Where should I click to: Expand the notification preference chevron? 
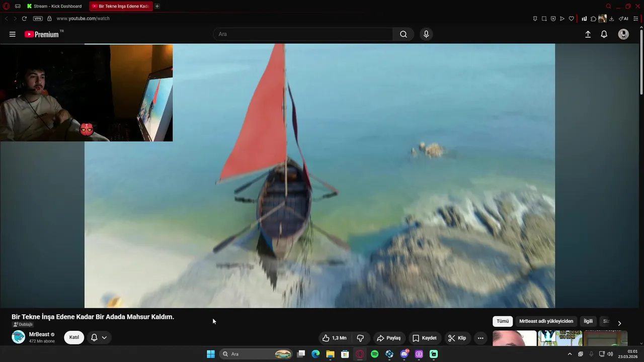coord(104,337)
